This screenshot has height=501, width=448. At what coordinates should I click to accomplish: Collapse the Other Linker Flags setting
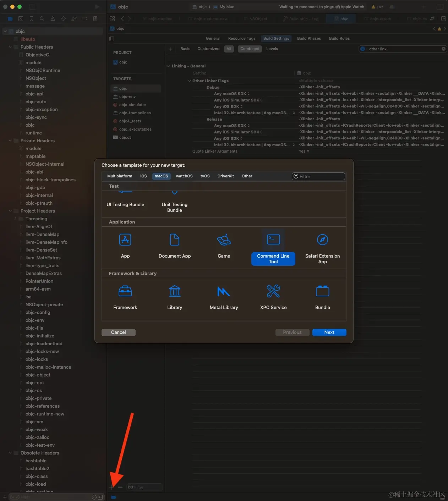[190, 81]
